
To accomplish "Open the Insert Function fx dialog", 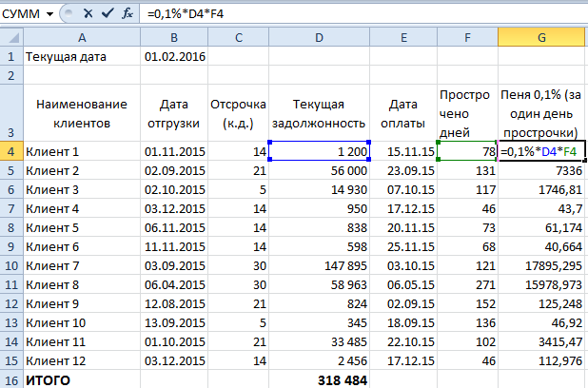I will click(x=127, y=14).
